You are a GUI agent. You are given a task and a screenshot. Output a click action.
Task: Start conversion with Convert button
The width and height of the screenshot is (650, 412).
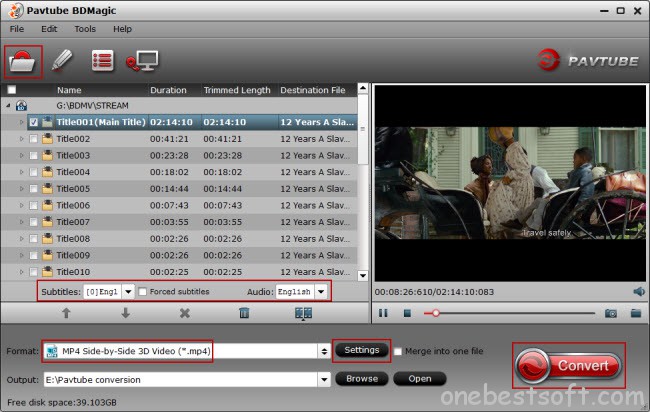click(569, 366)
